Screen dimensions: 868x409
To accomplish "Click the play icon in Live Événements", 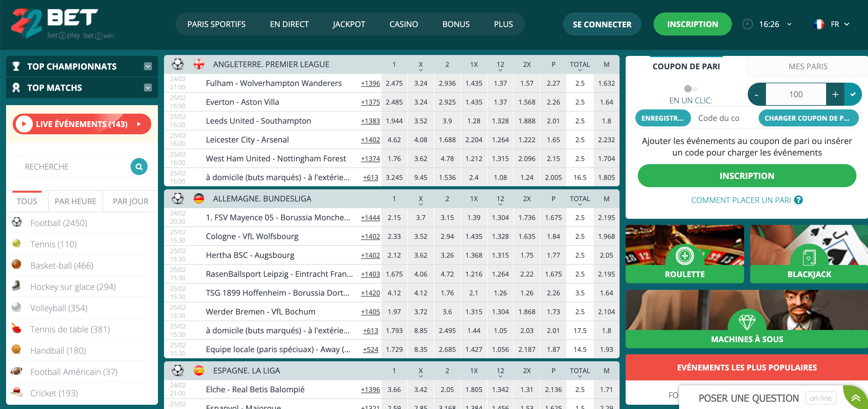I will [x=24, y=124].
